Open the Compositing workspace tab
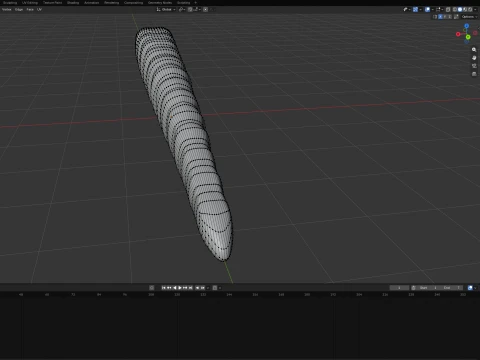Image resolution: width=480 pixels, height=360 pixels. pos(133,3)
